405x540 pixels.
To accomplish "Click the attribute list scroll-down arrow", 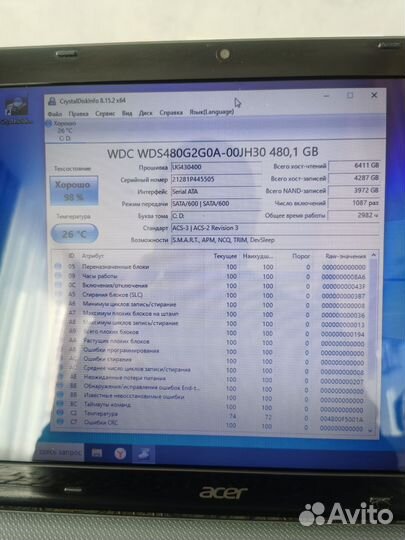I will (x=371, y=430).
